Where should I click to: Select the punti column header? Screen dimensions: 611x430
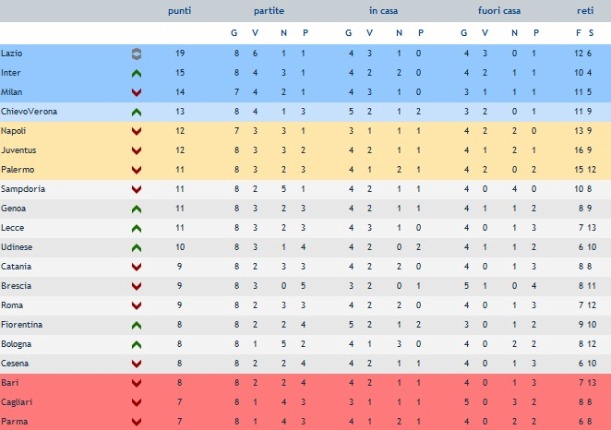pos(180,11)
